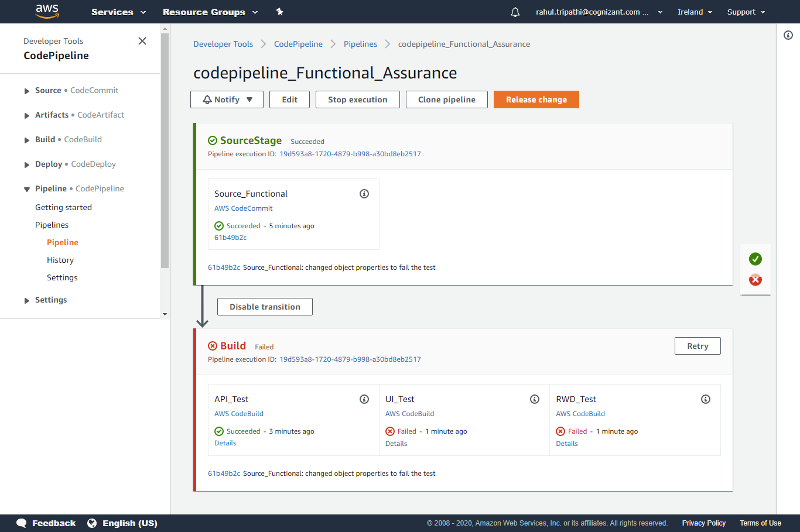800x532 pixels.
Task: Open CodePipeline breadcrumb
Action: click(298, 44)
